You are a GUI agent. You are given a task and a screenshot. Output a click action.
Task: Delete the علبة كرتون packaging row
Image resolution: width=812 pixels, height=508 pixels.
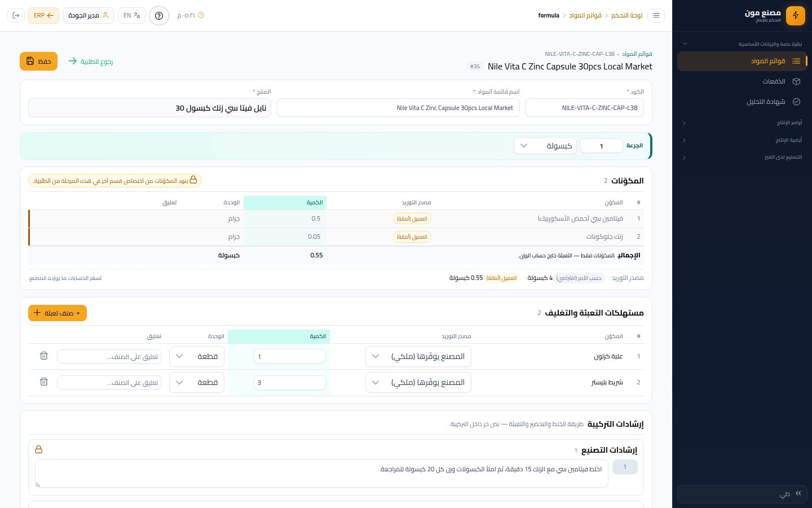click(44, 356)
